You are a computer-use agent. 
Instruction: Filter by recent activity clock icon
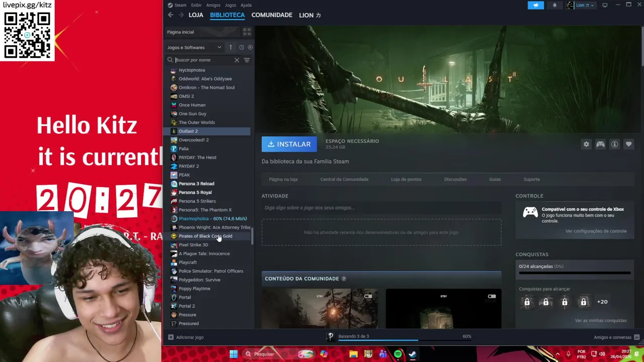(242, 47)
